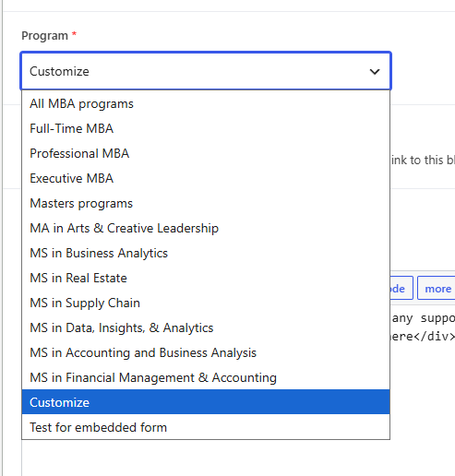
Task: Select MS in Financial Management & Accounting
Action: (x=206, y=377)
